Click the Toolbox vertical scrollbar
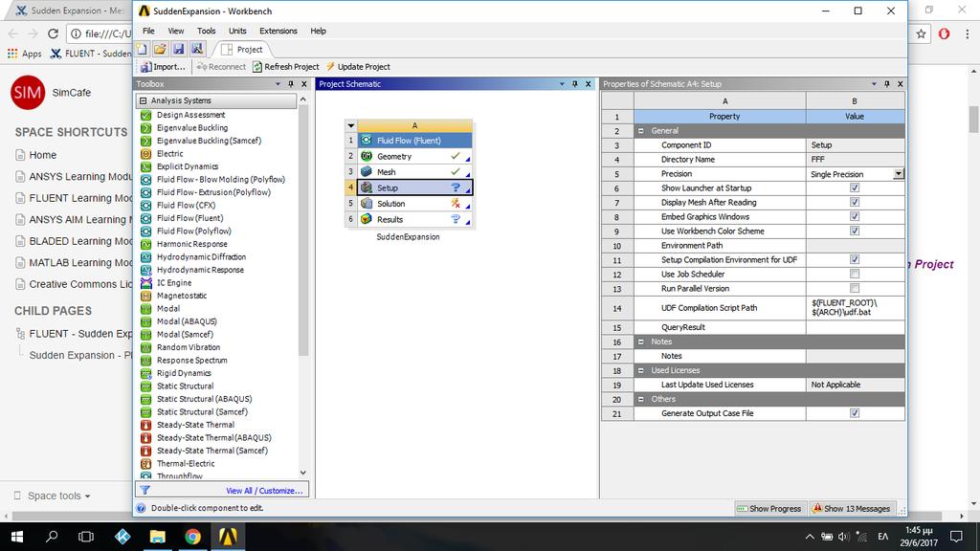The image size is (980, 551). tap(303, 231)
